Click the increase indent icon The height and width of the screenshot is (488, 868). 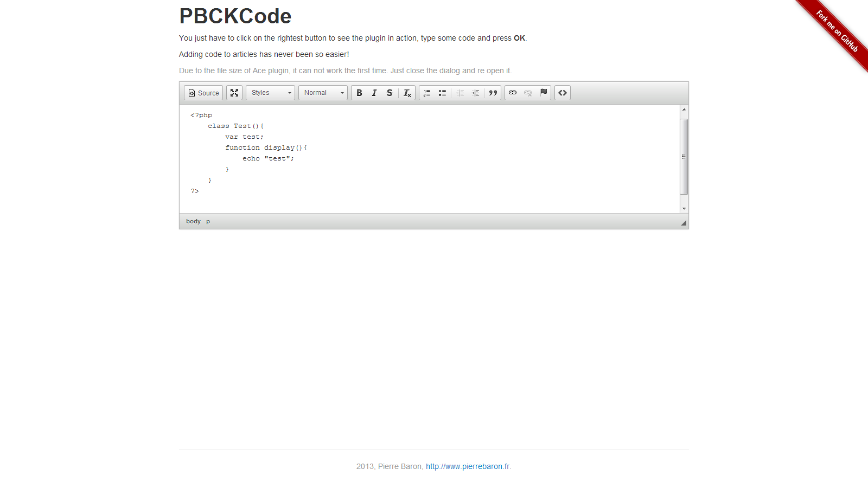point(475,93)
